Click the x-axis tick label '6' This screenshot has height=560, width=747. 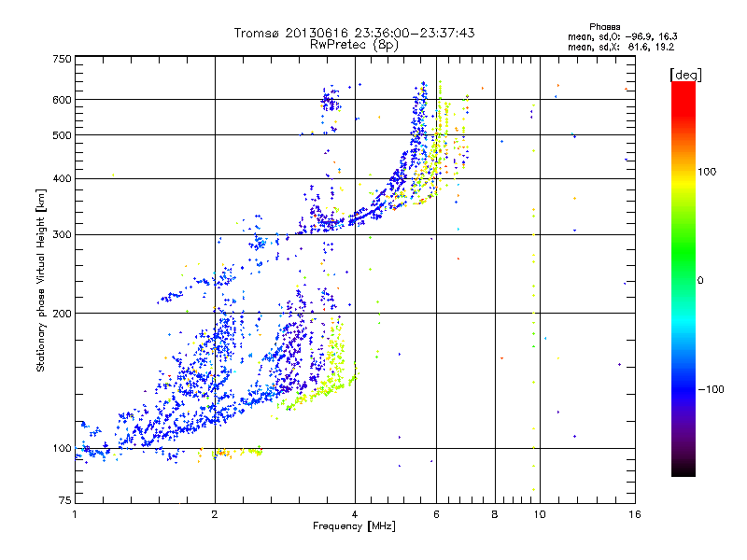pos(436,514)
